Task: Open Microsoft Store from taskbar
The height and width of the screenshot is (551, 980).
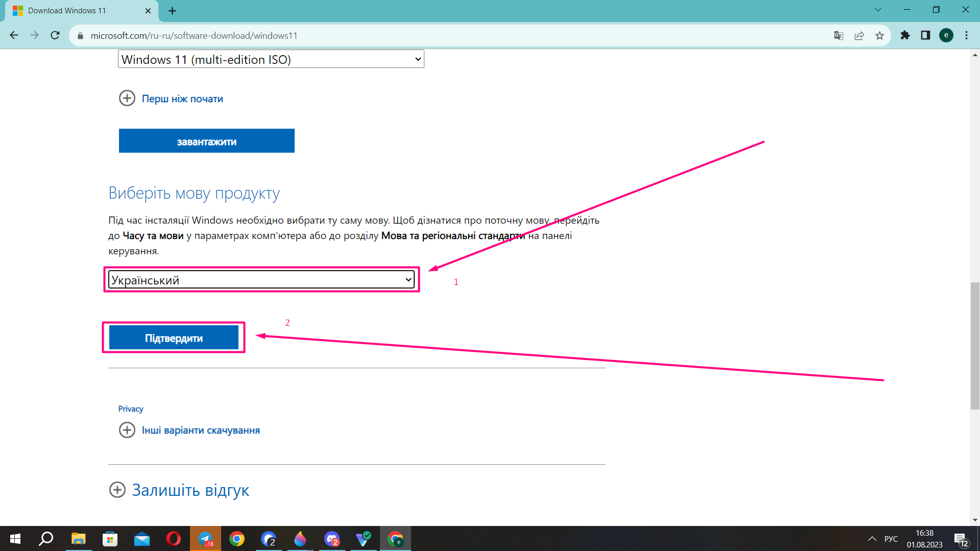Action: (110, 539)
